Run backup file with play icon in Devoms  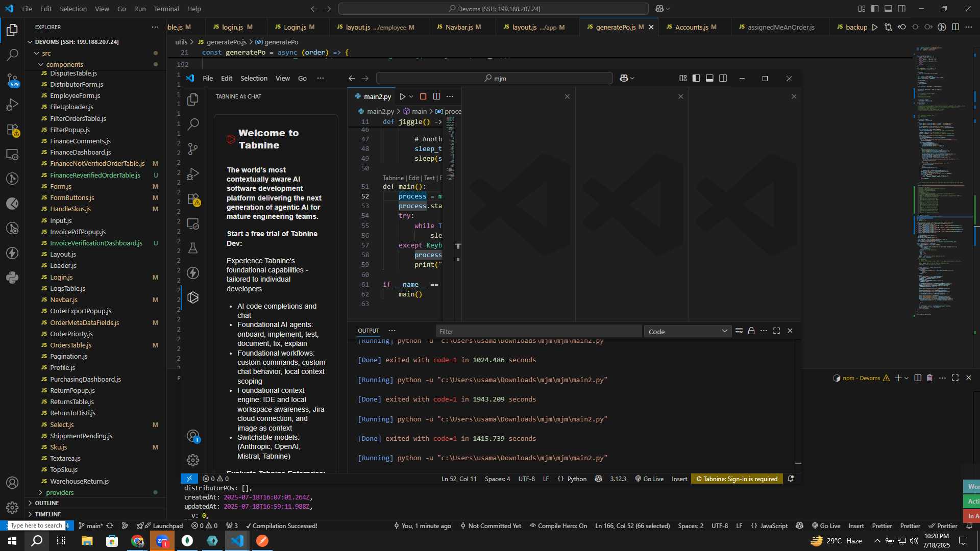[x=875, y=27]
